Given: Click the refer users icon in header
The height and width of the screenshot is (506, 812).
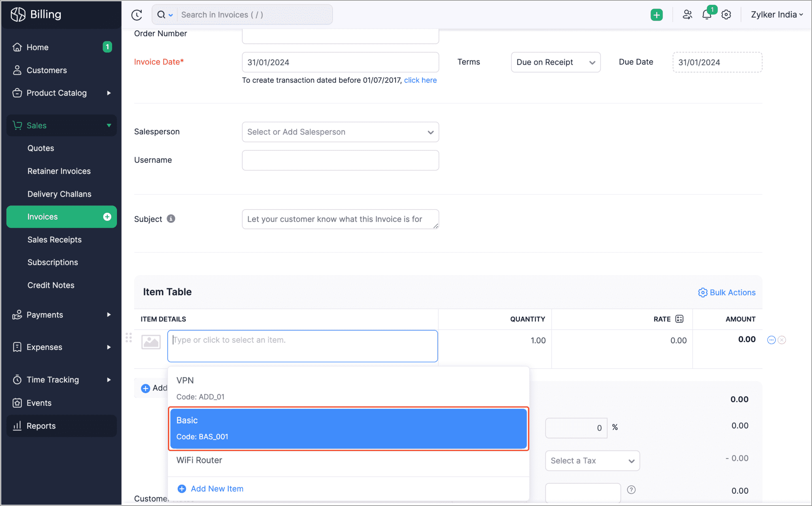Looking at the screenshot, I should point(687,15).
